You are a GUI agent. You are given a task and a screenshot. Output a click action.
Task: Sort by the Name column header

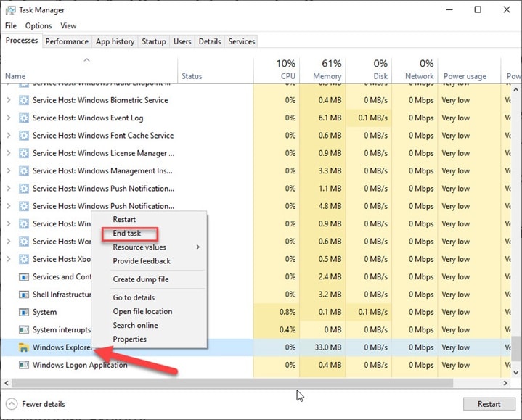(89, 70)
